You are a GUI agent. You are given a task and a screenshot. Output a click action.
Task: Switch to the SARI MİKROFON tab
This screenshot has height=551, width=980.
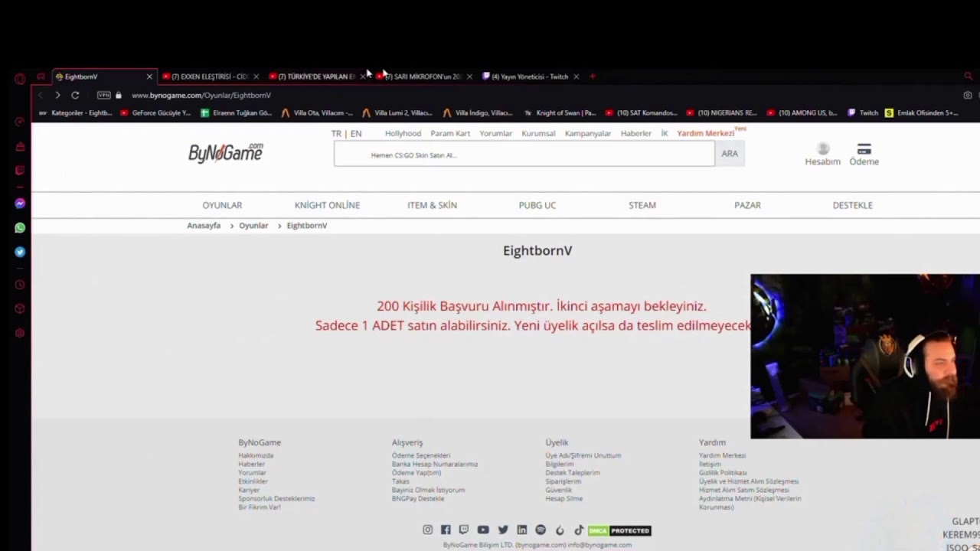(423, 77)
